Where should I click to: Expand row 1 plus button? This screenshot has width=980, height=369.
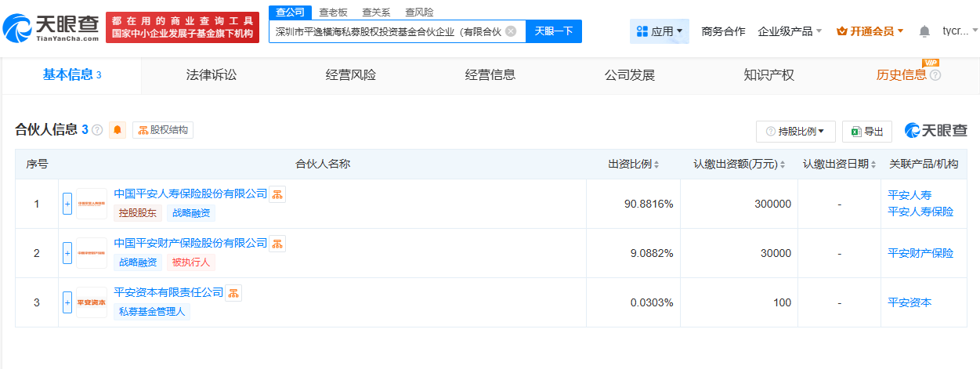67,204
